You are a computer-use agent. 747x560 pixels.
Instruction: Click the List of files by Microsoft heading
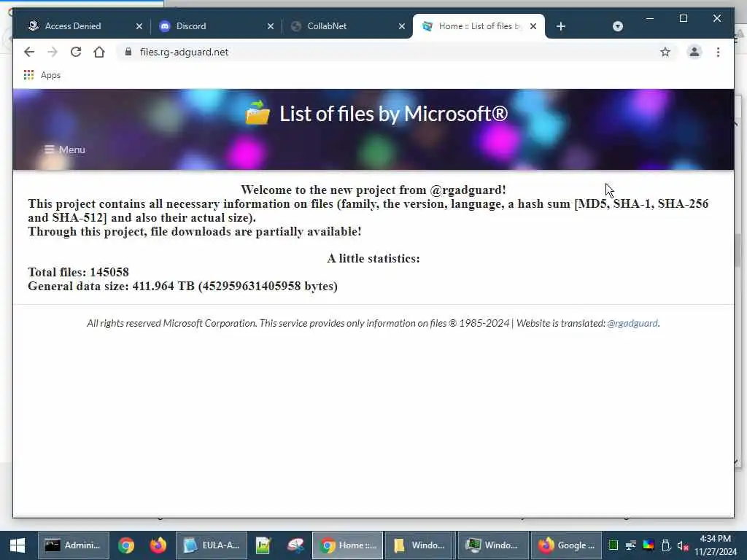point(393,114)
